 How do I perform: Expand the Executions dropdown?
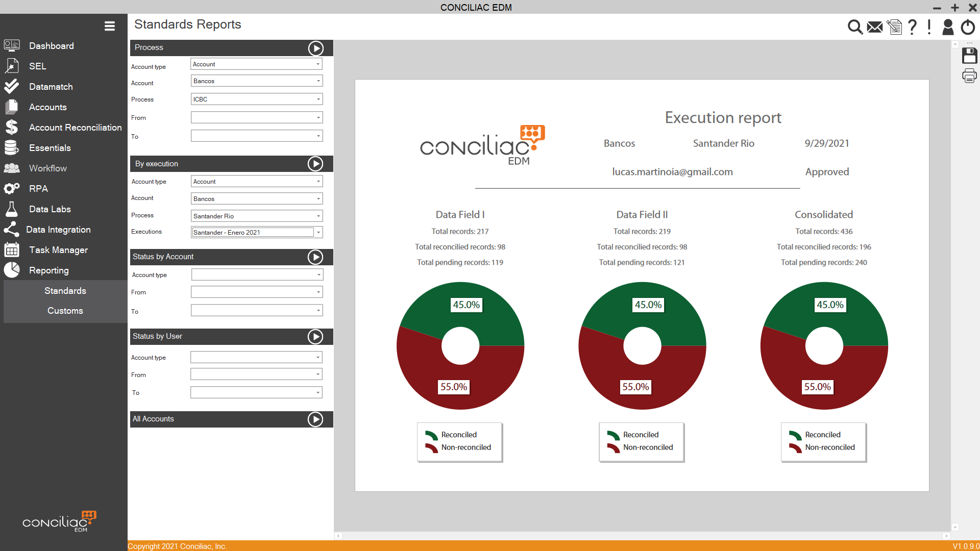point(318,233)
